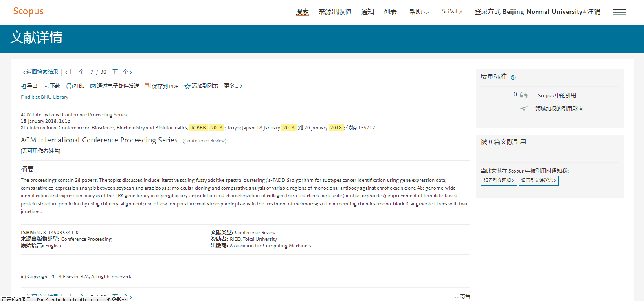This screenshot has width=644, height=301.
Task: Open Find it at BNU Library link
Action: tap(44, 97)
